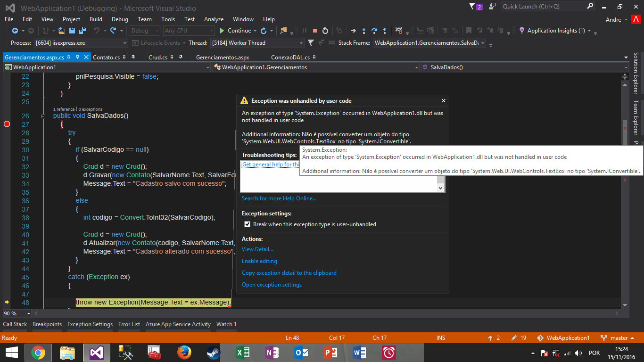Expand the Continue button dropdown arrow
The image size is (644, 362).
point(255,31)
